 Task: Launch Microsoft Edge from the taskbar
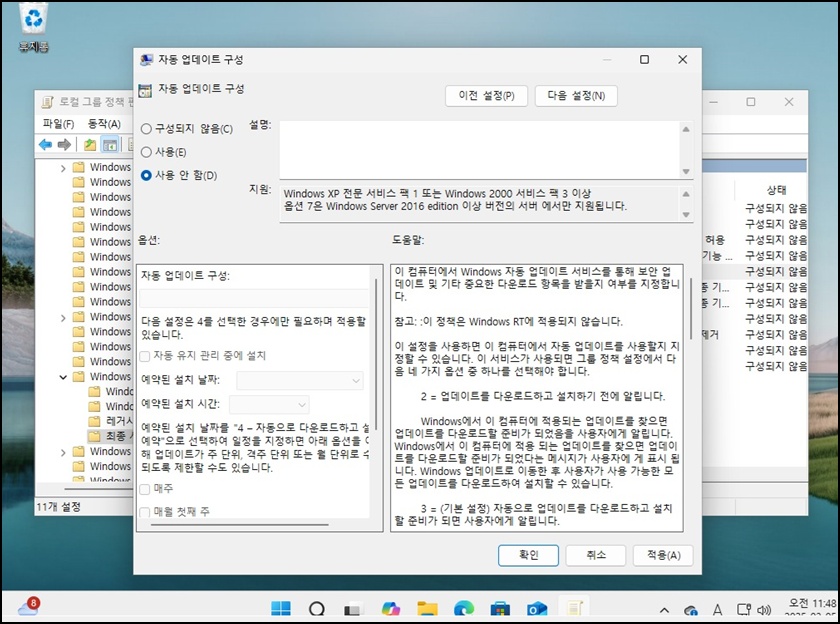tap(464, 608)
